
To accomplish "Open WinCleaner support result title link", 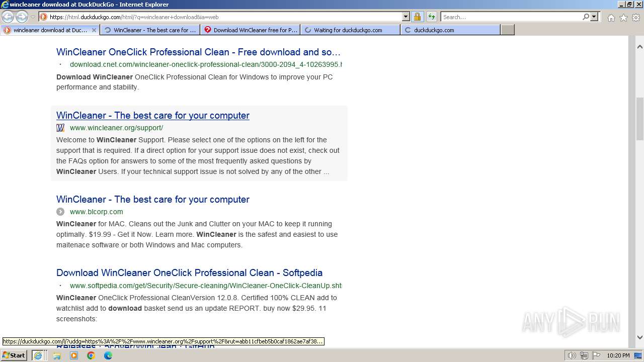I will click(x=153, y=116).
